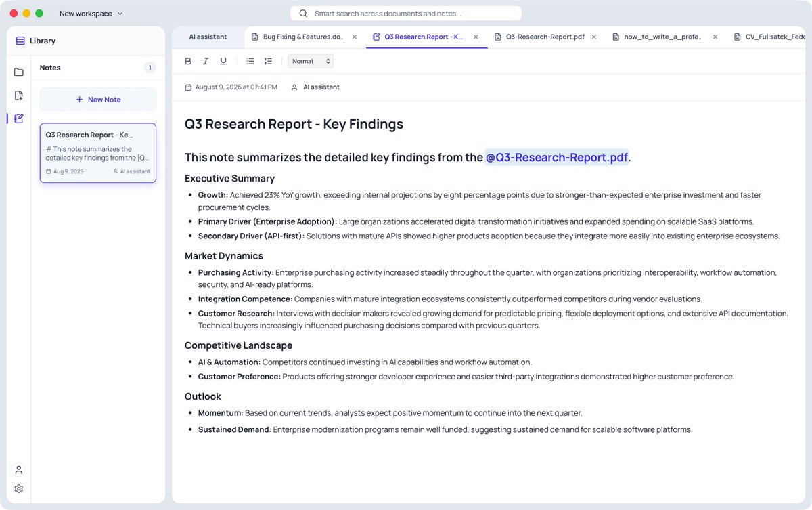Click the Momentum bullet label

coord(221,413)
